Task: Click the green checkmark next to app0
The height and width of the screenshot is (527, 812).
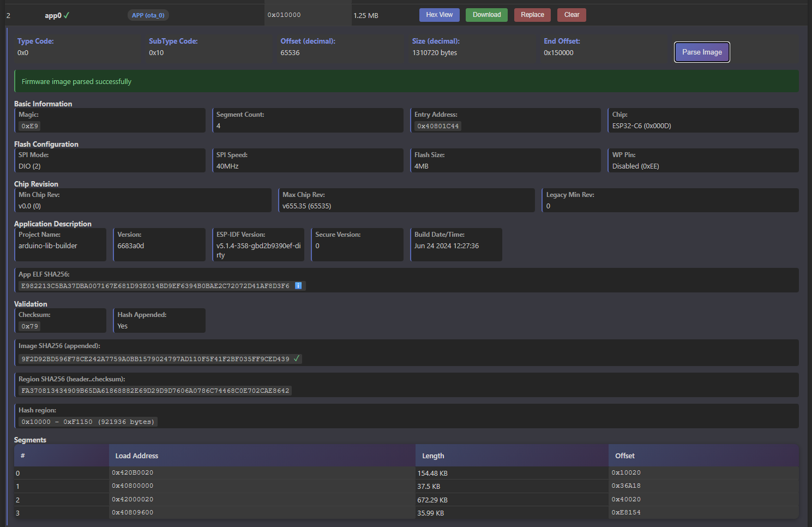Action: (67, 15)
